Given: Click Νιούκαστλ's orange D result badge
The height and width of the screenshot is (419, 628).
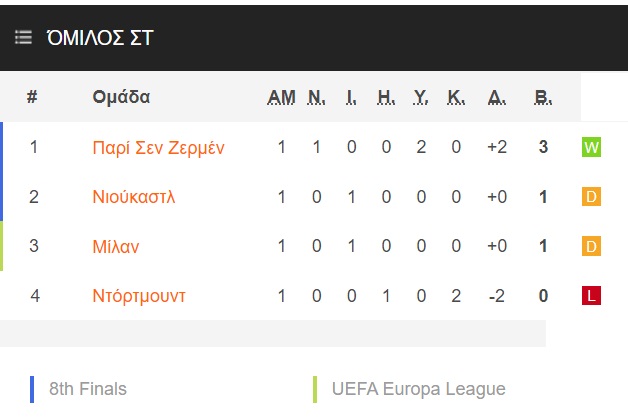Looking at the screenshot, I should (x=591, y=197).
